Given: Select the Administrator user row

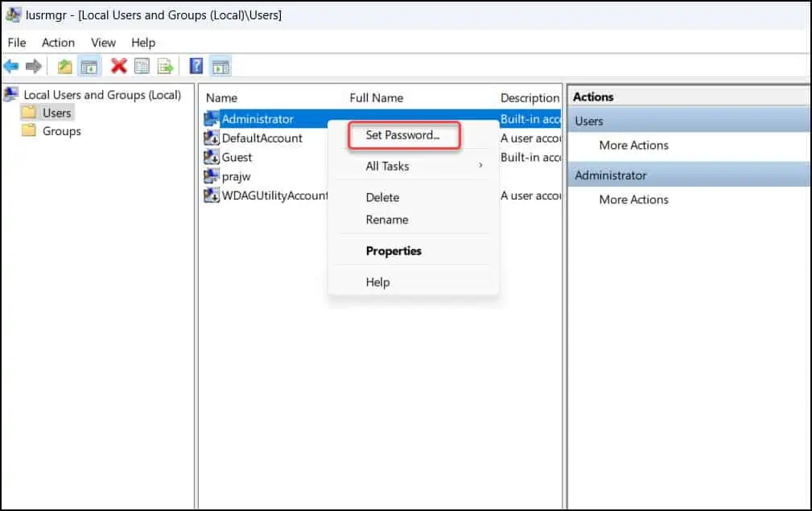Looking at the screenshot, I should point(258,119).
